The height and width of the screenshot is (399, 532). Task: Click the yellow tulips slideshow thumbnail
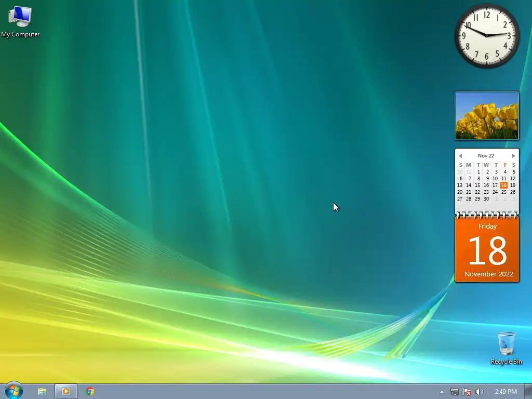pos(486,116)
